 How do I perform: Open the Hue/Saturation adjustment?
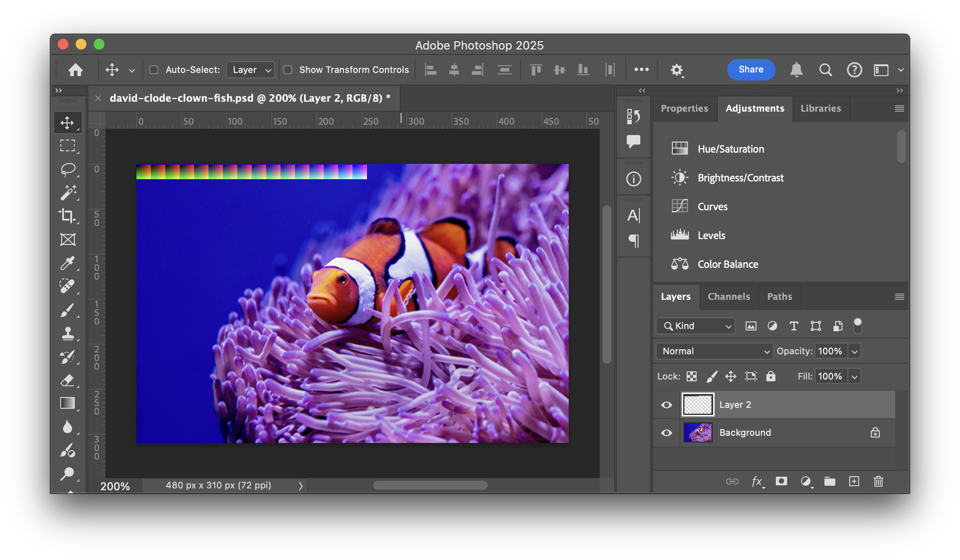tap(730, 149)
